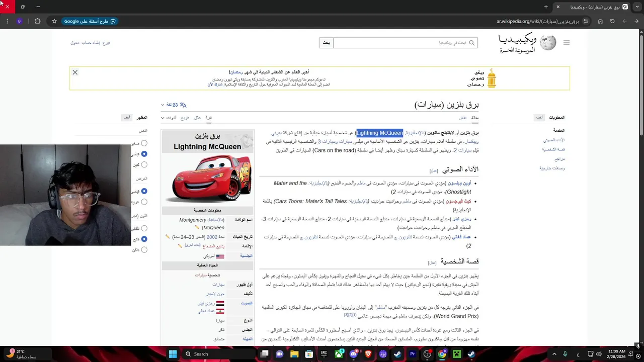The image size is (644, 362).
Task: Click the edit pencil beside Montgomery McQueen
Action: point(197,228)
